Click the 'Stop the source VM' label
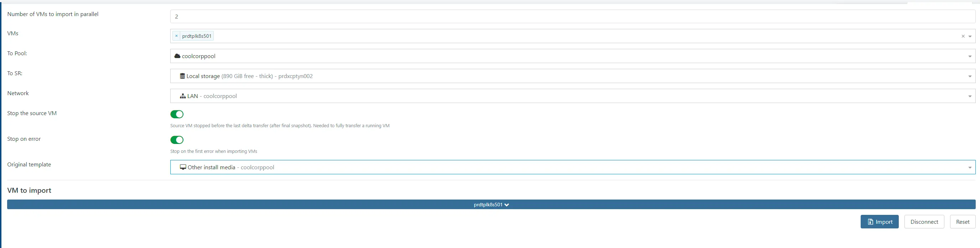Image resolution: width=980 pixels, height=248 pixels. [32, 113]
